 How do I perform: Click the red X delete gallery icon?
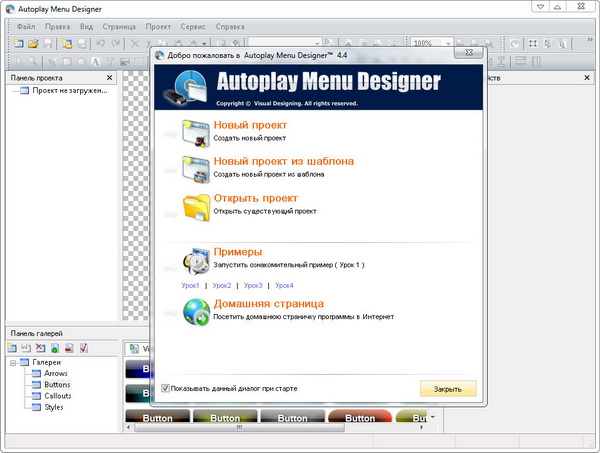(x=40, y=348)
